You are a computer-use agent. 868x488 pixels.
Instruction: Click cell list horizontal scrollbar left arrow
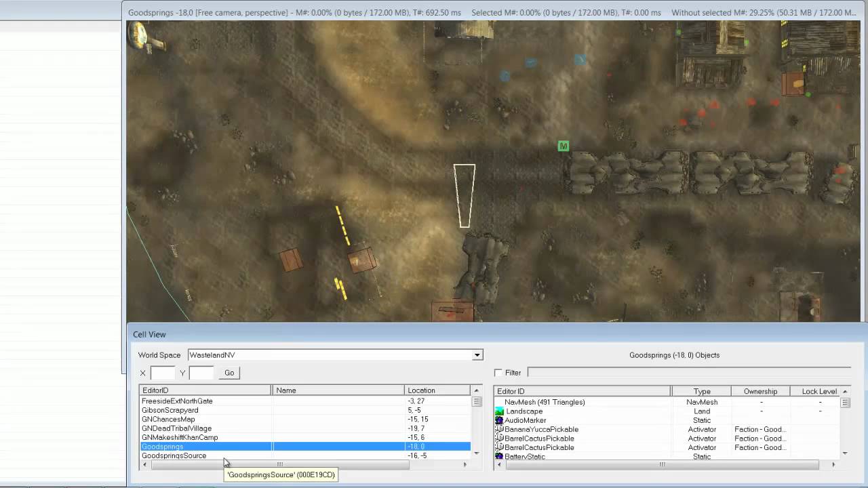[144, 464]
